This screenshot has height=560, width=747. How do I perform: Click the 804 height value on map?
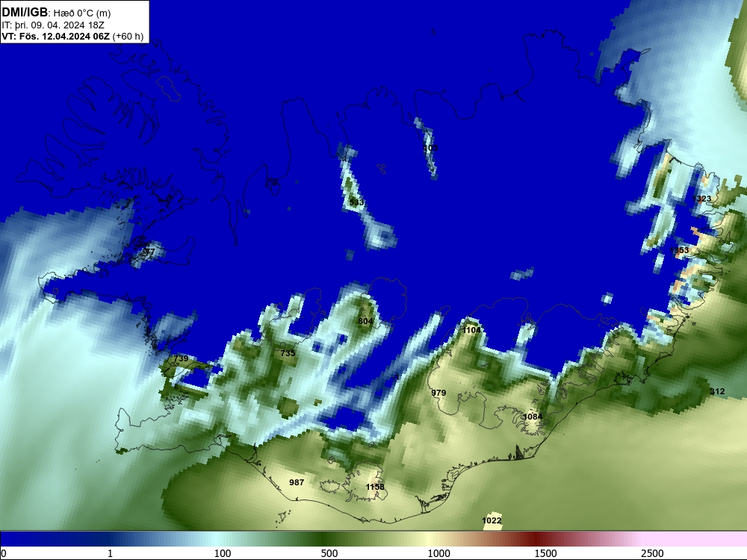point(365,321)
